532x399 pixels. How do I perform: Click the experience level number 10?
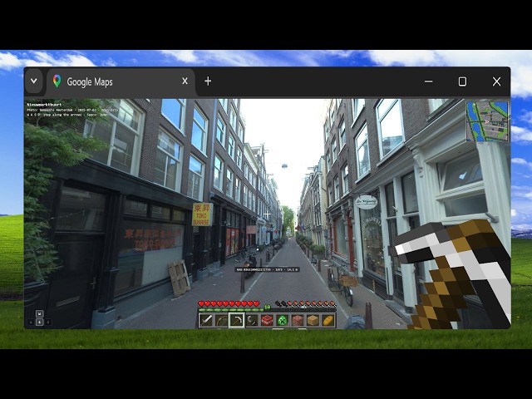point(267,308)
